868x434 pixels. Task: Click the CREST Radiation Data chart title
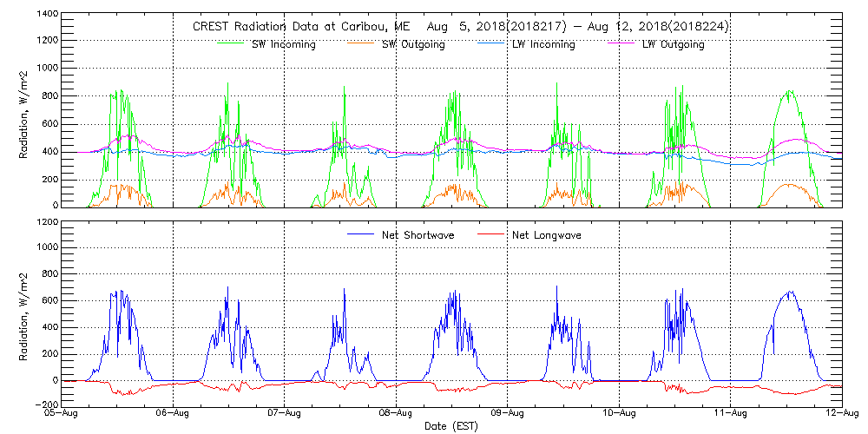point(460,27)
